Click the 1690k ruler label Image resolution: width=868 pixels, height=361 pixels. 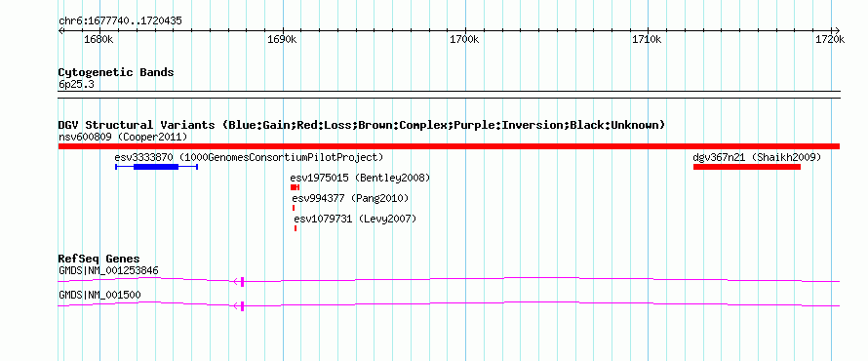tap(282, 40)
